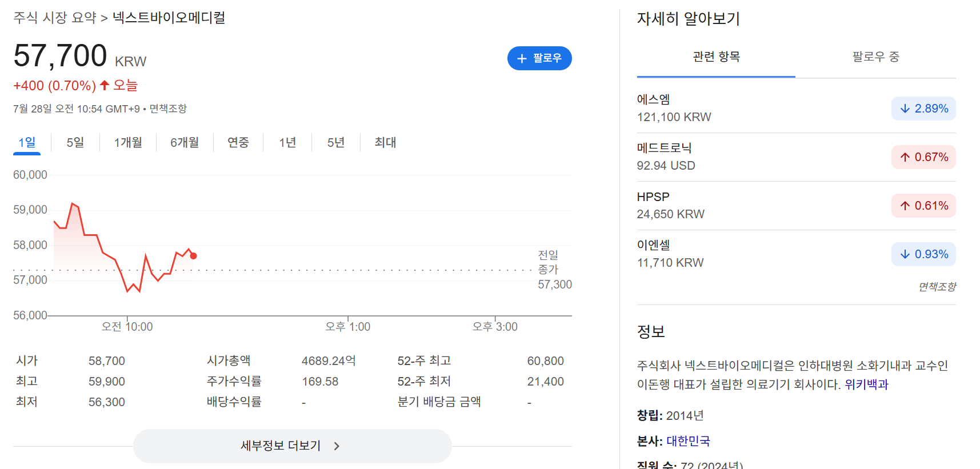Viewport: 980px width, 469px height.
Task: Click the 시가 value 58,700
Action: click(x=107, y=361)
